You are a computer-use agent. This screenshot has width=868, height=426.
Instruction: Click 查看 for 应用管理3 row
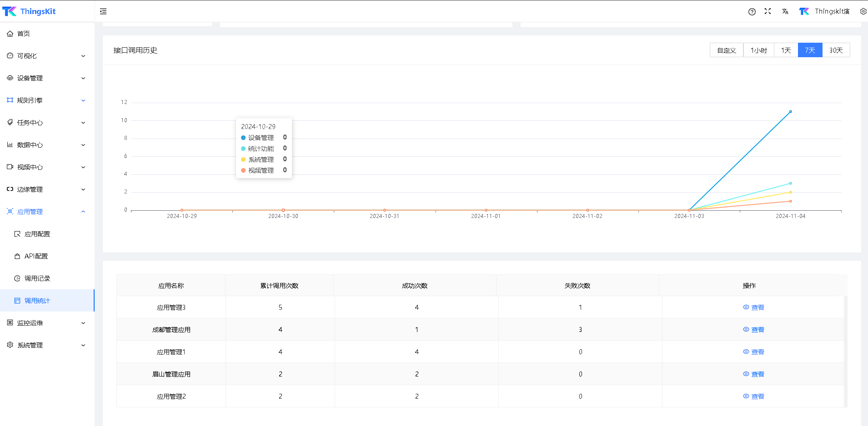click(x=753, y=307)
